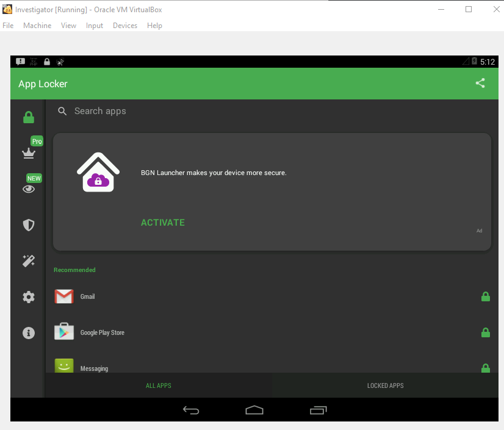Image resolution: width=504 pixels, height=430 pixels.
Task: Open the VirtualBox Devices menu
Action: (125, 26)
